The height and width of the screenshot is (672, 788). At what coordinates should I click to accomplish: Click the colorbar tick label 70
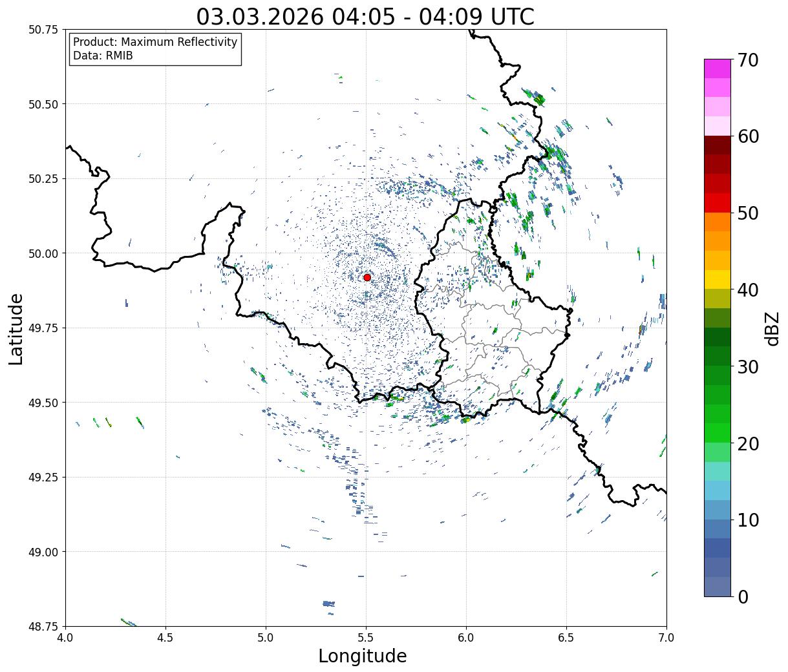748,60
